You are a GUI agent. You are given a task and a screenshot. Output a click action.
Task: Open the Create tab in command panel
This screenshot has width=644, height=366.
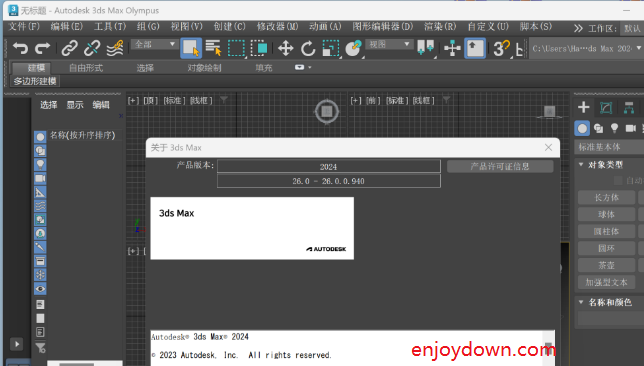(x=583, y=108)
